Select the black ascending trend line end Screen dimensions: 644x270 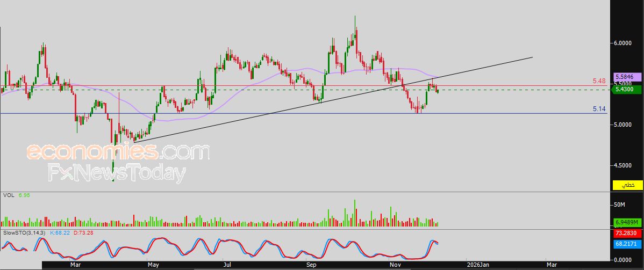tap(532, 57)
